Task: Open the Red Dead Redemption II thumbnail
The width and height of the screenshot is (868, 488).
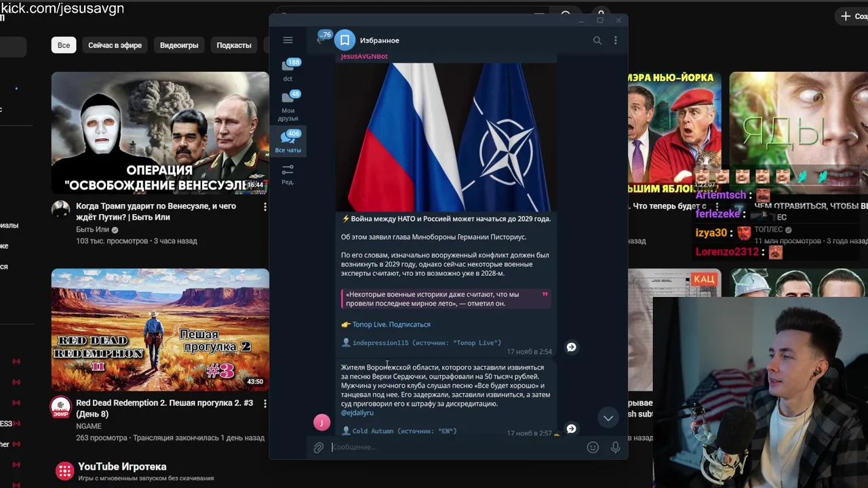Action: tap(160, 330)
